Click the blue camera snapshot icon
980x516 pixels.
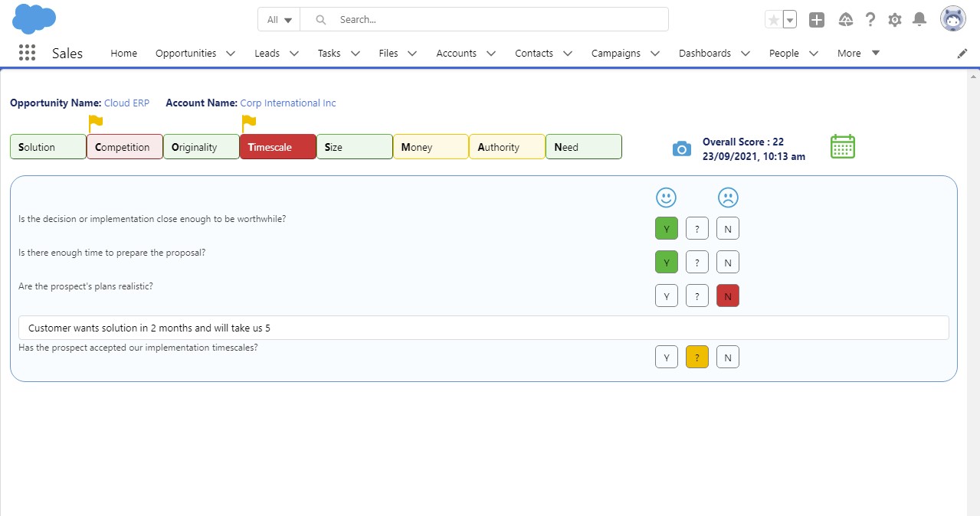(x=681, y=148)
